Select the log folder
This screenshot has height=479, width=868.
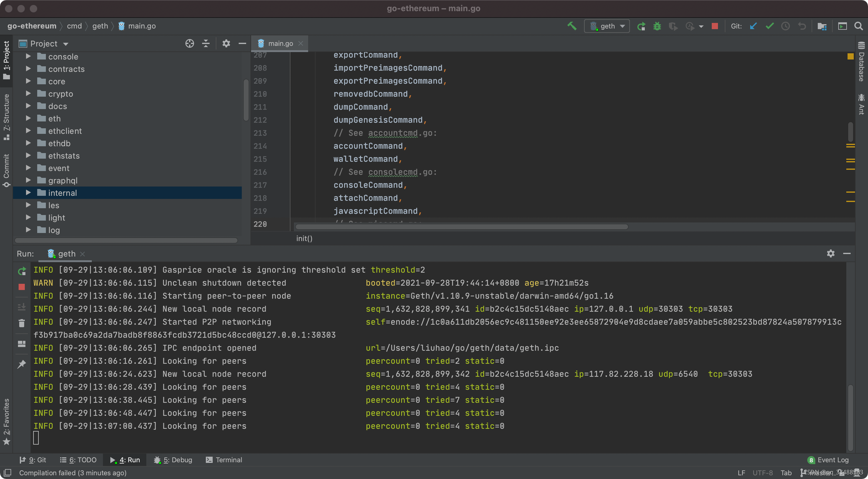(54, 230)
